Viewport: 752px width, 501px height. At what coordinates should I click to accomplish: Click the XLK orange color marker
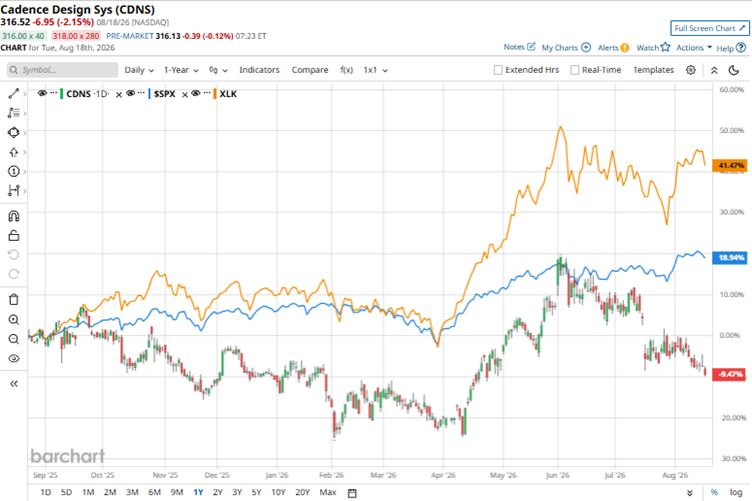(x=215, y=93)
